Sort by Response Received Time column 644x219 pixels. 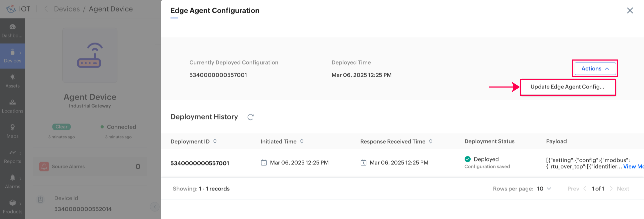tap(431, 141)
